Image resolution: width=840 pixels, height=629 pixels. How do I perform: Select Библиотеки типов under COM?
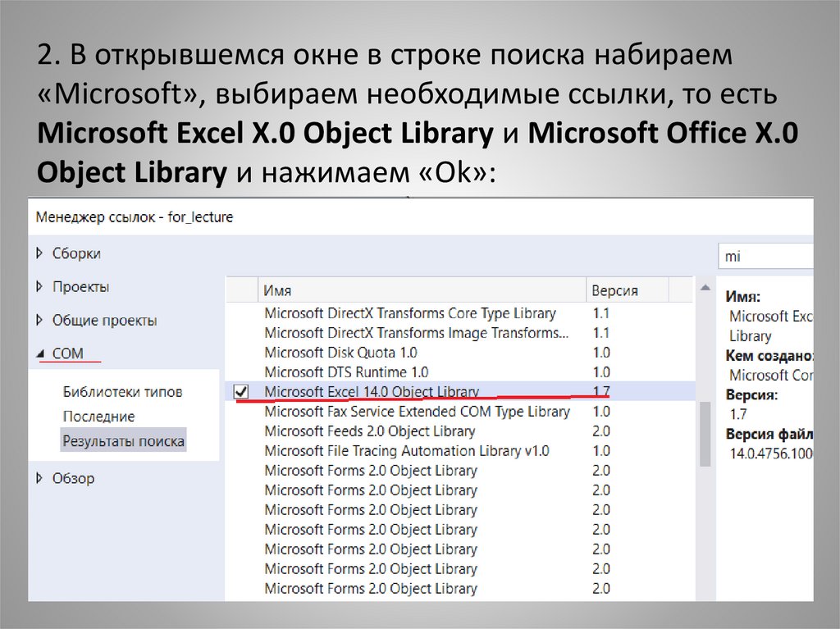coord(123,392)
